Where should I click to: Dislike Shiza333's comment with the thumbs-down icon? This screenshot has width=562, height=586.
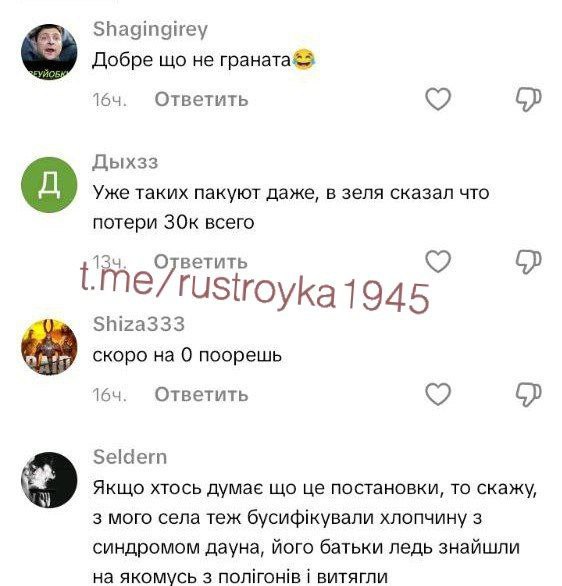pos(529,394)
